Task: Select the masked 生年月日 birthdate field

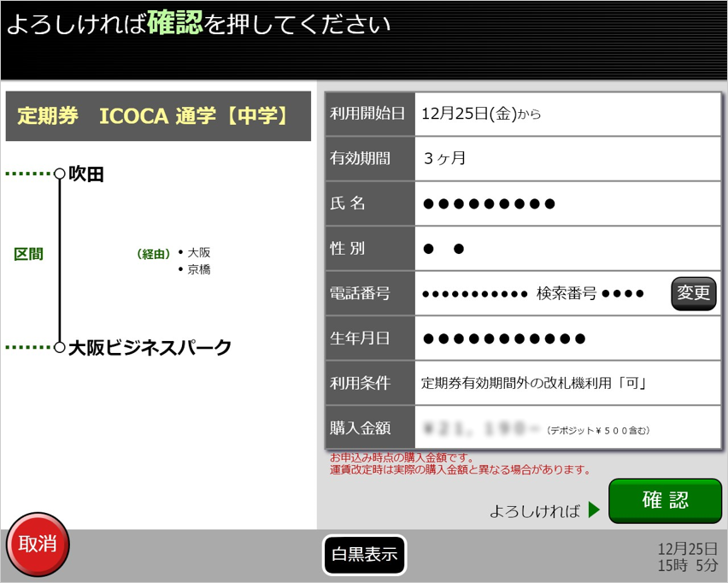Action: point(504,339)
